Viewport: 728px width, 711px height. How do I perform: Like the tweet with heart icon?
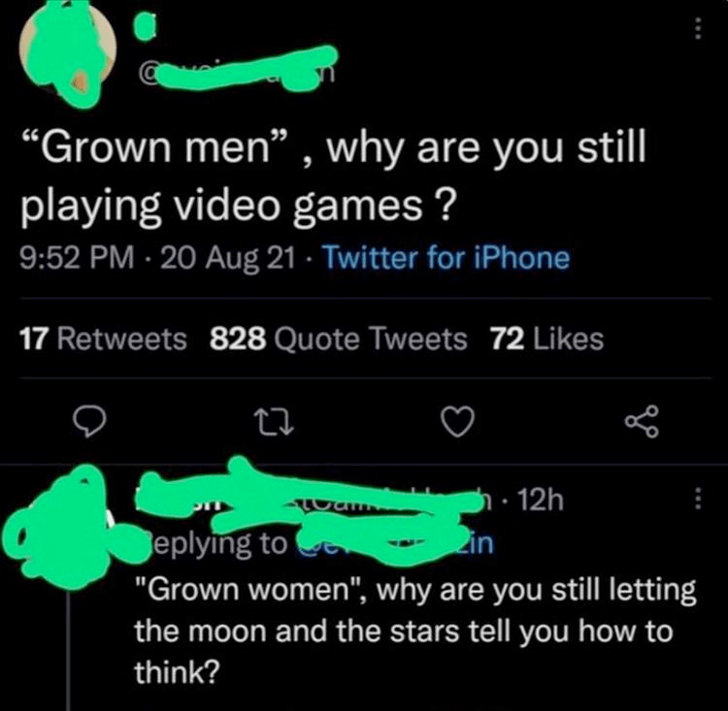click(x=457, y=421)
